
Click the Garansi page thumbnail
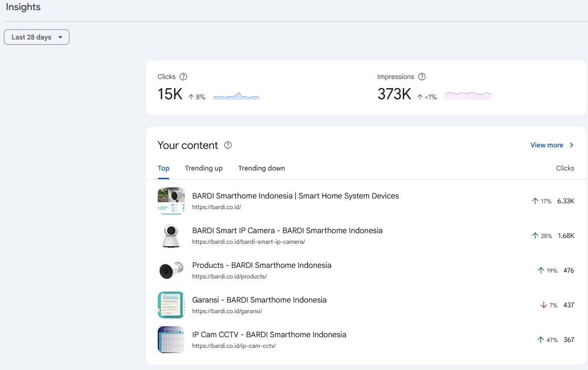(x=171, y=305)
